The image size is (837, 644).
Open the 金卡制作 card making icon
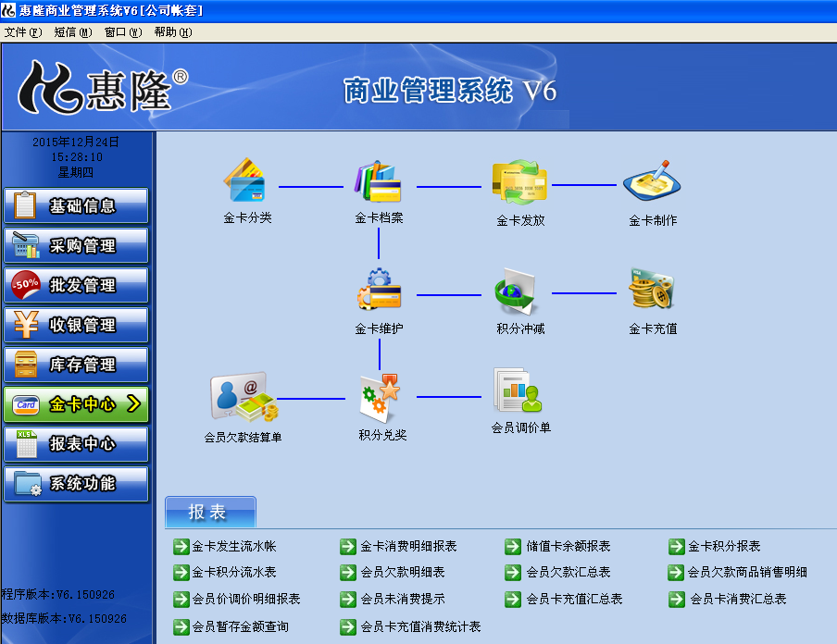(x=652, y=180)
